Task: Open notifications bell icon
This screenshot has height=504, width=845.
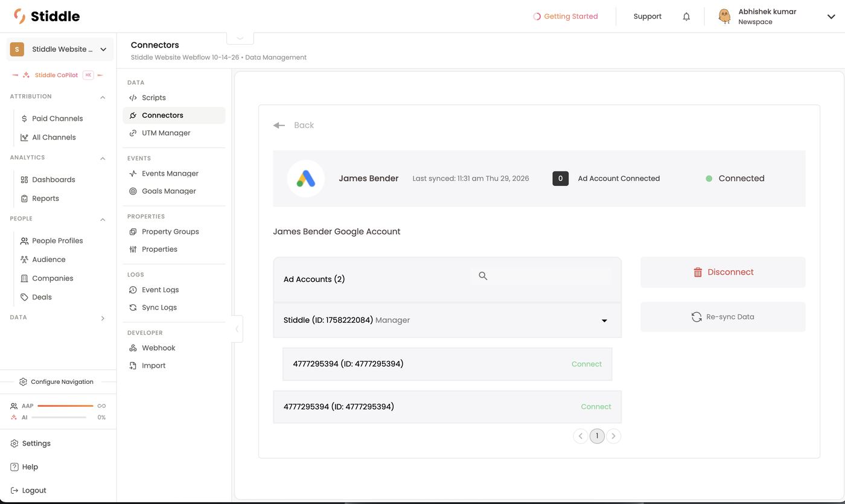Action: point(686,17)
